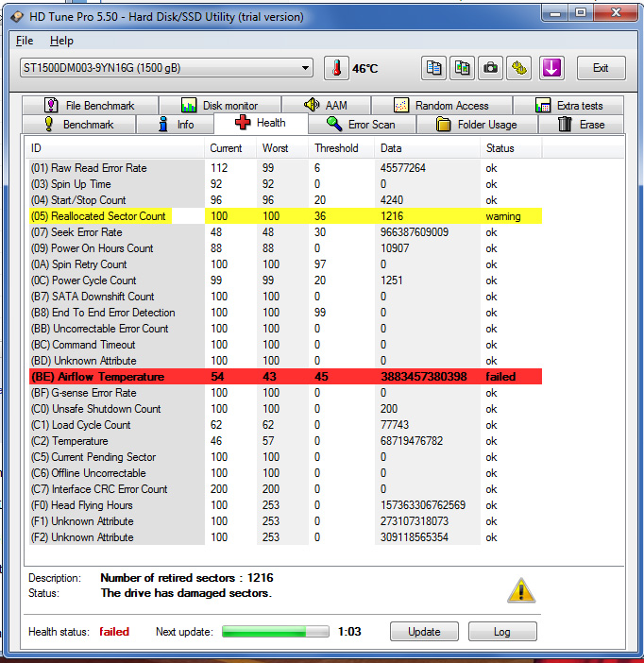This screenshot has width=644, height=663.
Task: Select the (C2) Temperature row
Action: (285, 441)
